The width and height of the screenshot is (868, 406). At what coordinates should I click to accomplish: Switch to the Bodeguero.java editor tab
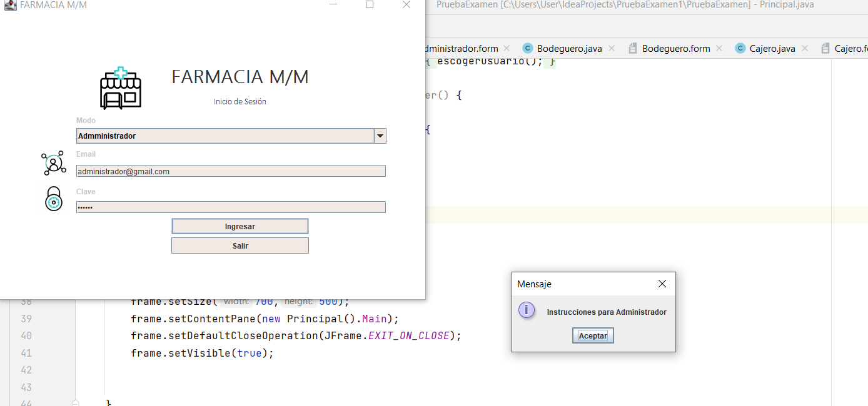pyautogui.click(x=569, y=48)
